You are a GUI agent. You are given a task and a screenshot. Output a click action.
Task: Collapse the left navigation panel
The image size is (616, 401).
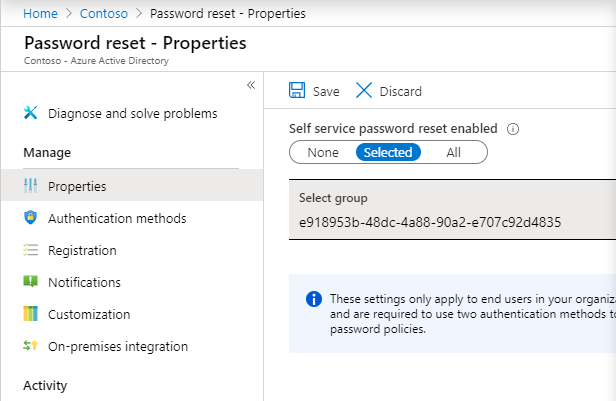tap(251, 85)
